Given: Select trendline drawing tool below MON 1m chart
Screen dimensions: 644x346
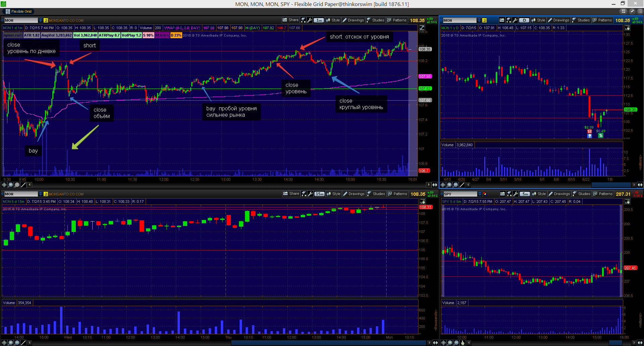Looking at the screenshot, I should pos(23,185).
